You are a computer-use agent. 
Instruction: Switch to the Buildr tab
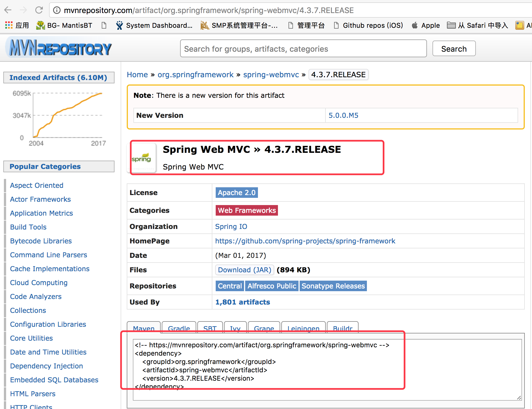point(343,328)
